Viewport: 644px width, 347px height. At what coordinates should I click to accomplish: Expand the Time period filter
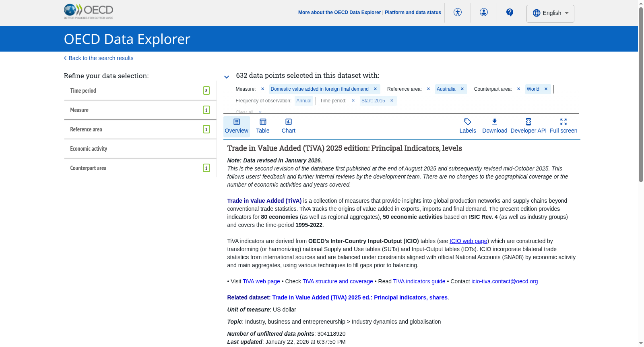140,91
